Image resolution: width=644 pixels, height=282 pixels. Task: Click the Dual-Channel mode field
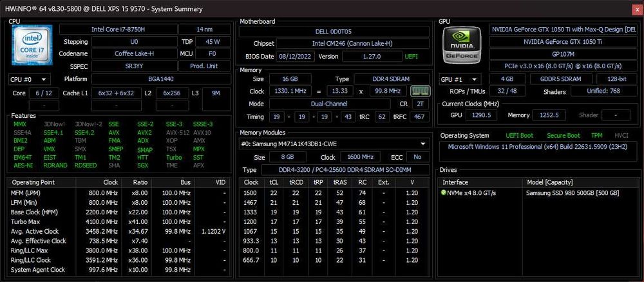point(331,104)
